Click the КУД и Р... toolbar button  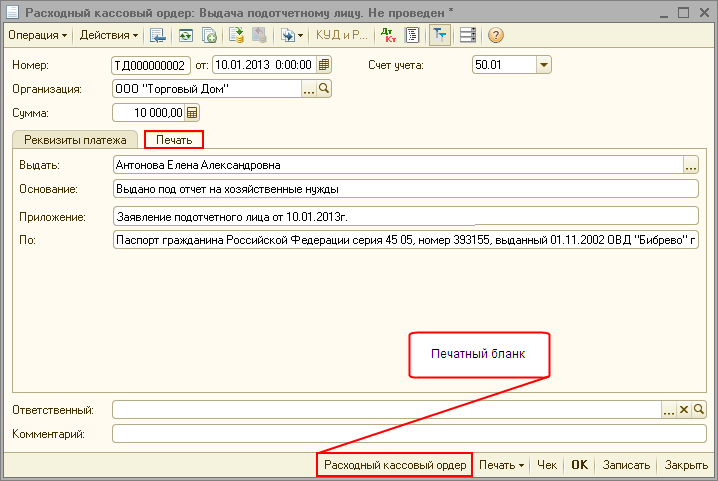click(342, 35)
